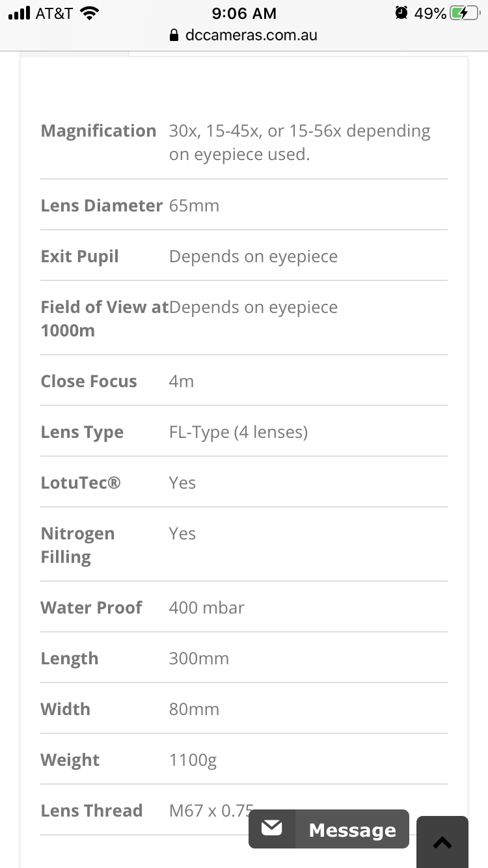Tap the Water Proof 400 mbar value

pos(207,608)
